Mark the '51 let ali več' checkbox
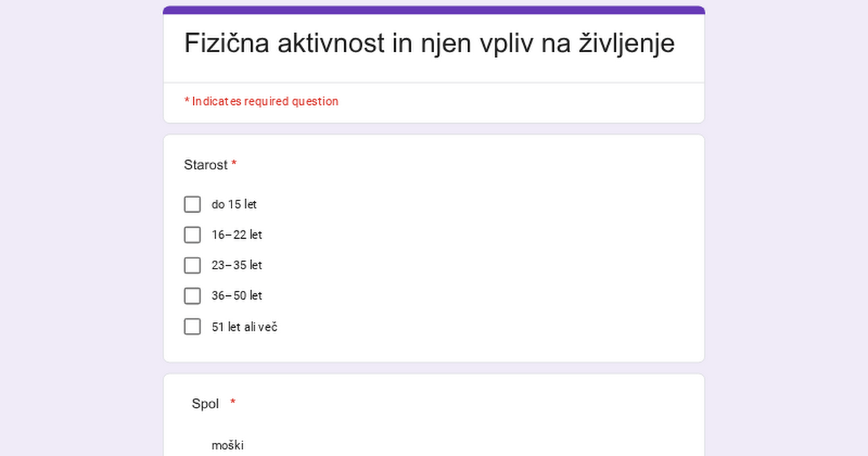Image resolution: width=868 pixels, height=456 pixels. click(x=192, y=326)
